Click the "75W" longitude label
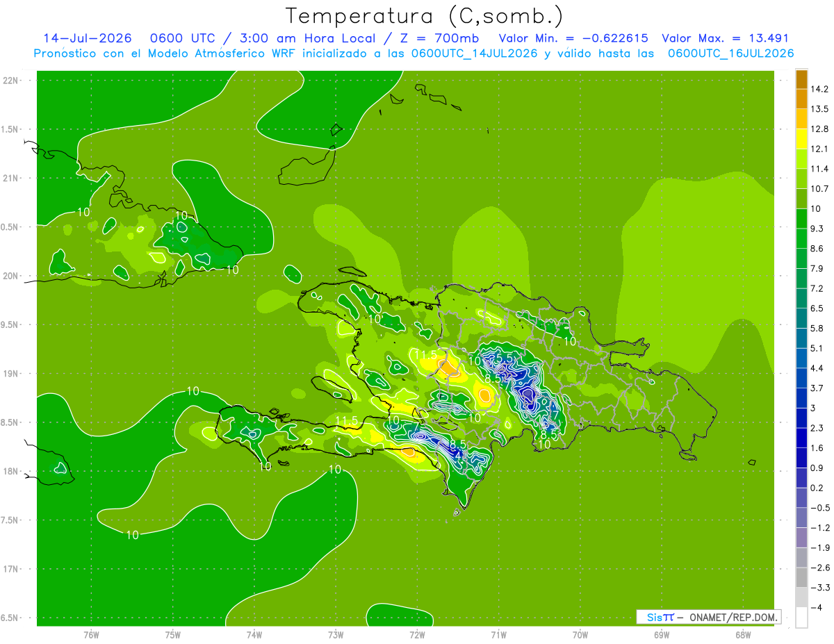 pos(172,634)
